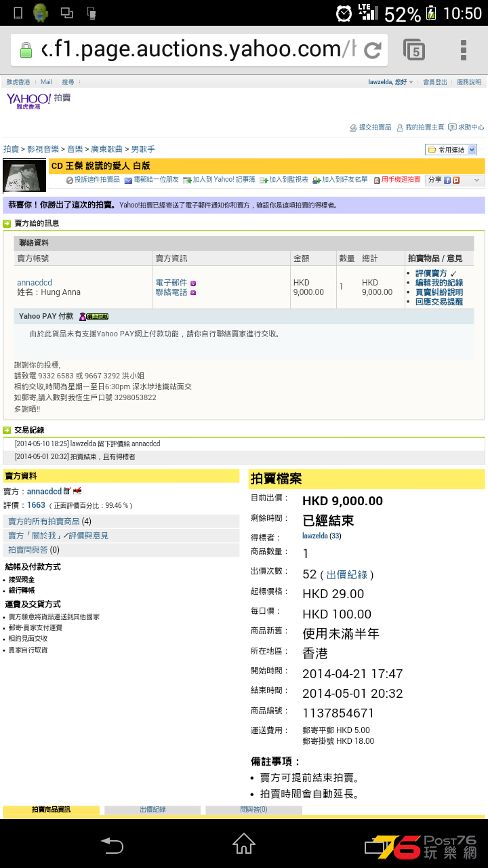This screenshot has height=868, width=488.
Task: Click 投訴這件拍賣品 report link
Action: [98, 180]
